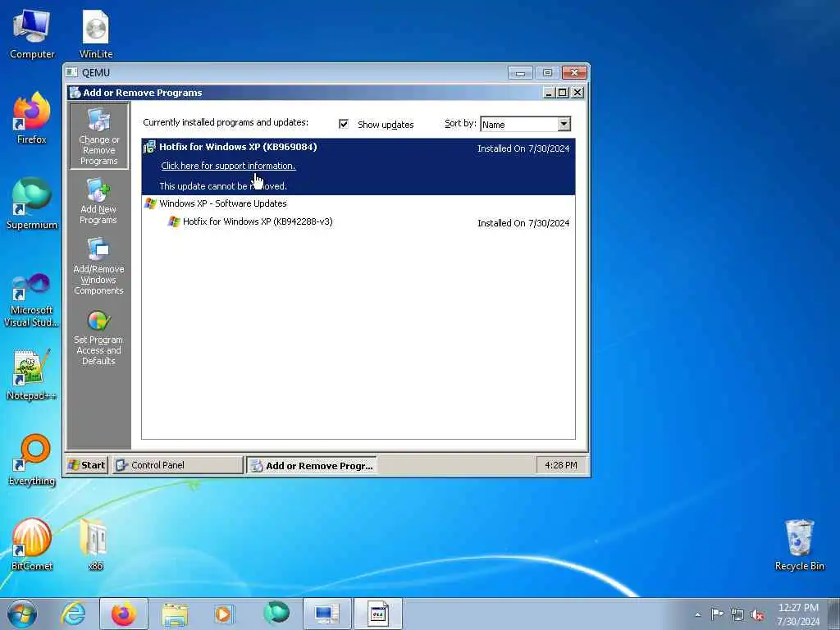Open the Recycle Bin

point(799,545)
